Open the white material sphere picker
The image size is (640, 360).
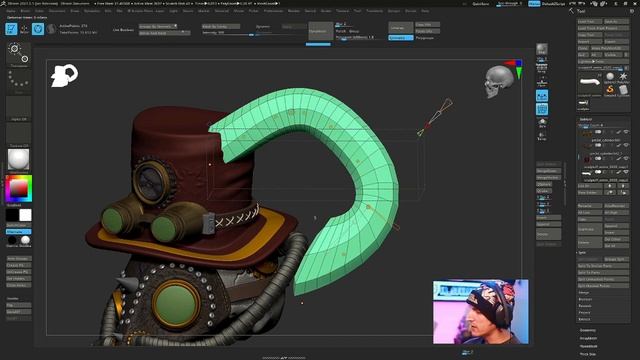[x=19, y=160]
